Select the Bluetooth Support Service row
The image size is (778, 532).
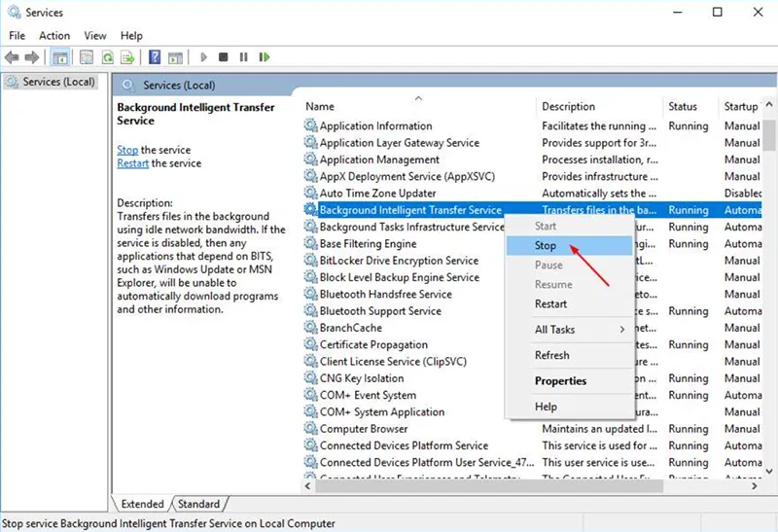[x=380, y=311]
